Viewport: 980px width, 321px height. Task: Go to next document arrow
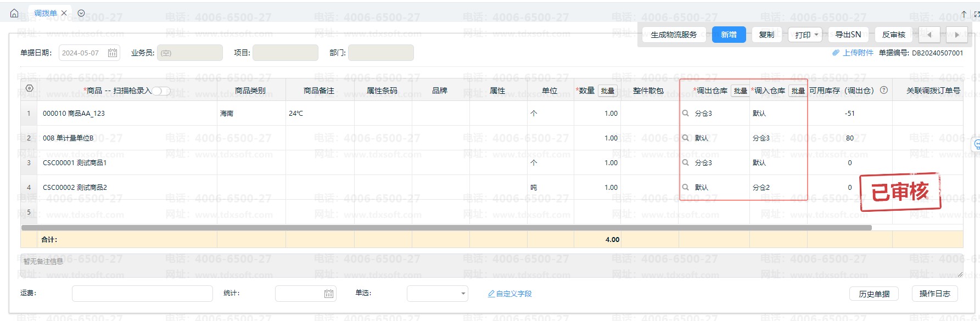click(x=957, y=35)
